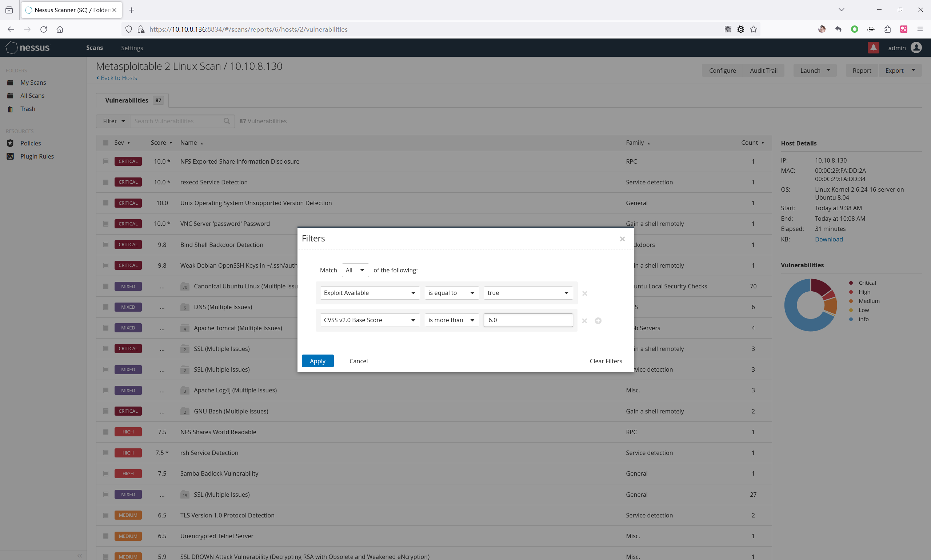Open the list all tabs arrow

pyautogui.click(x=841, y=10)
